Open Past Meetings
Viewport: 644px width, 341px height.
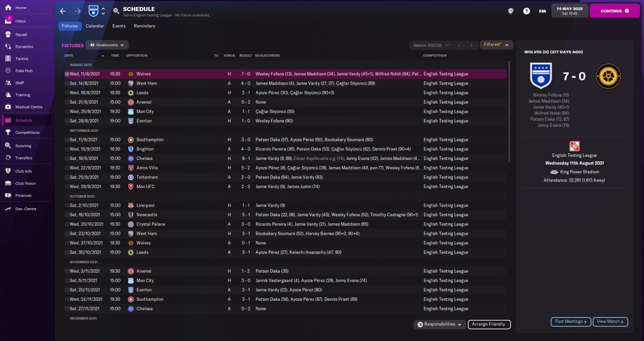[571, 321]
